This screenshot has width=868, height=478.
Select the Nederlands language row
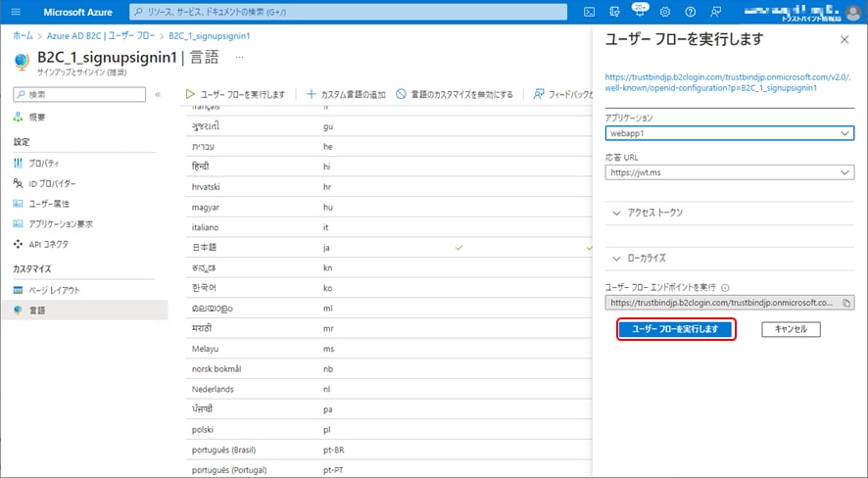(x=389, y=389)
